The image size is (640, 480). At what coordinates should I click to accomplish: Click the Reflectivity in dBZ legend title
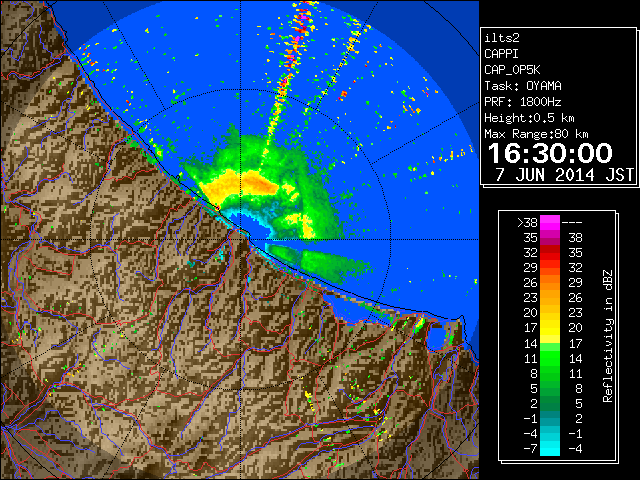608,336
